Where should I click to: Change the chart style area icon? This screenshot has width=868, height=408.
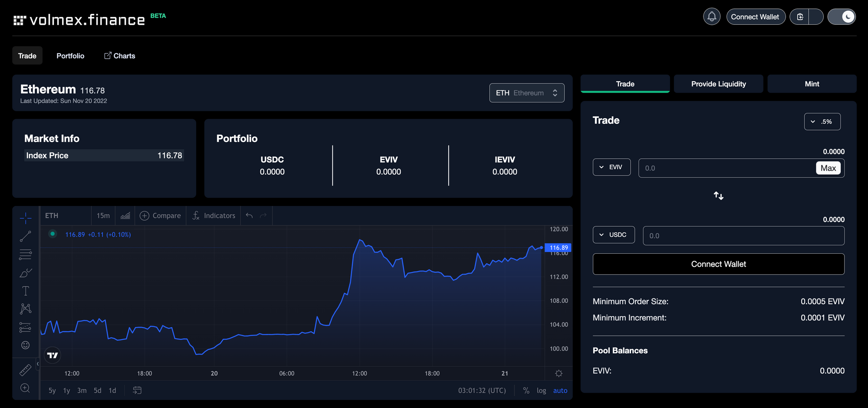[125, 216]
